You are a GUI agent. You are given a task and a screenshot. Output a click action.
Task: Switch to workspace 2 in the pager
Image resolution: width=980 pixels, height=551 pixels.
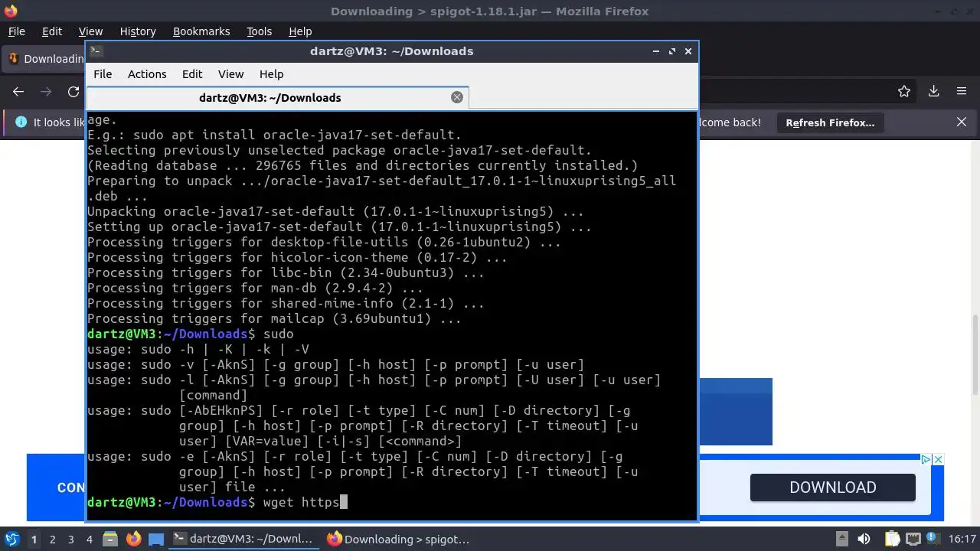coord(52,539)
